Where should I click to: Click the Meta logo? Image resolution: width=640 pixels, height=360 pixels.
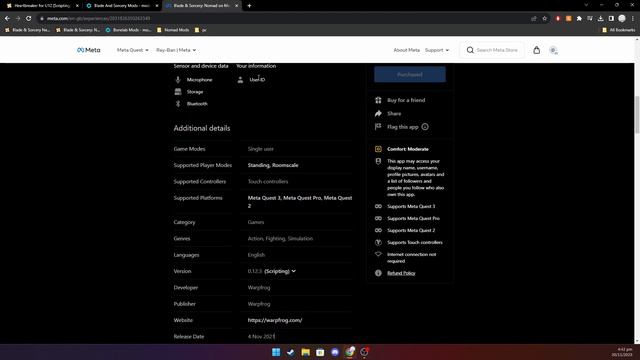(89, 50)
